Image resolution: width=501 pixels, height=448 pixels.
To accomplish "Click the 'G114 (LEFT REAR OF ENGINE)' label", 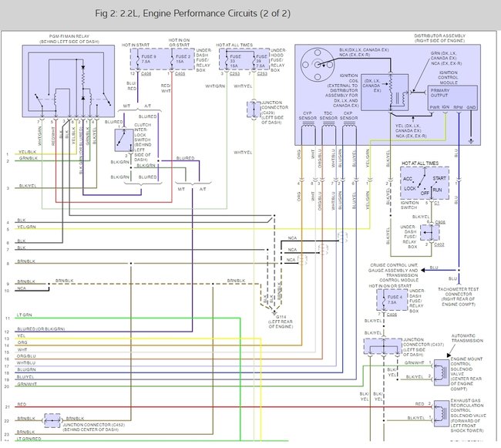I will [x=281, y=322].
